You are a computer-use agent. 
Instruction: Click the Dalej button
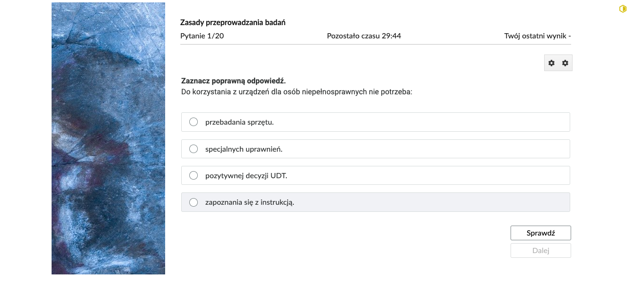540,250
